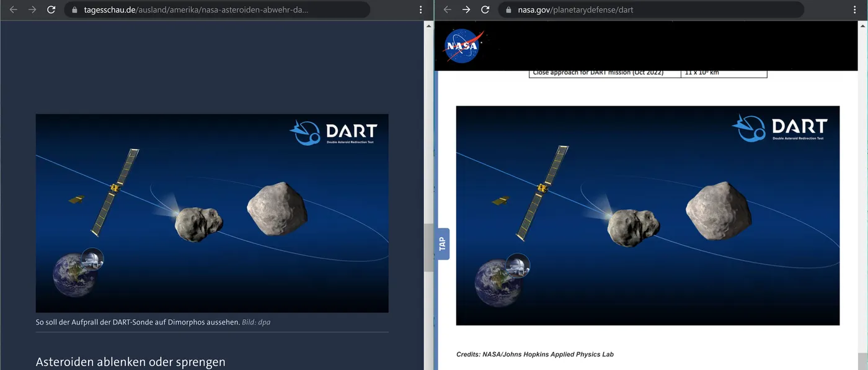Click the tagesschau.de address bar
The image size is (868, 370).
[x=217, y=10]
